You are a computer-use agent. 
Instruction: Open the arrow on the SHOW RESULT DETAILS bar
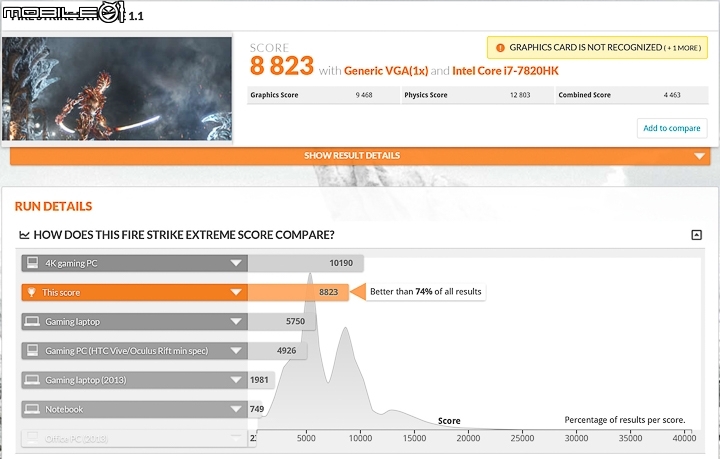point(699,156)
